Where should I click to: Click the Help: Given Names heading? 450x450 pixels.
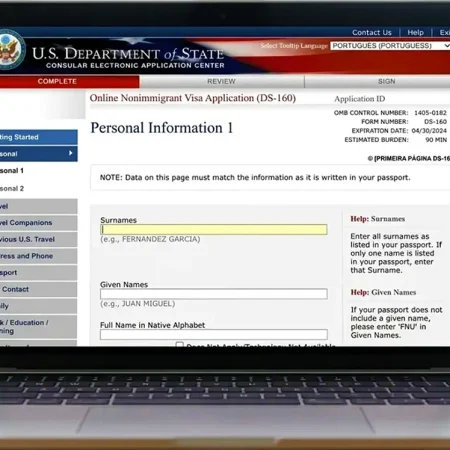point(383,292)
